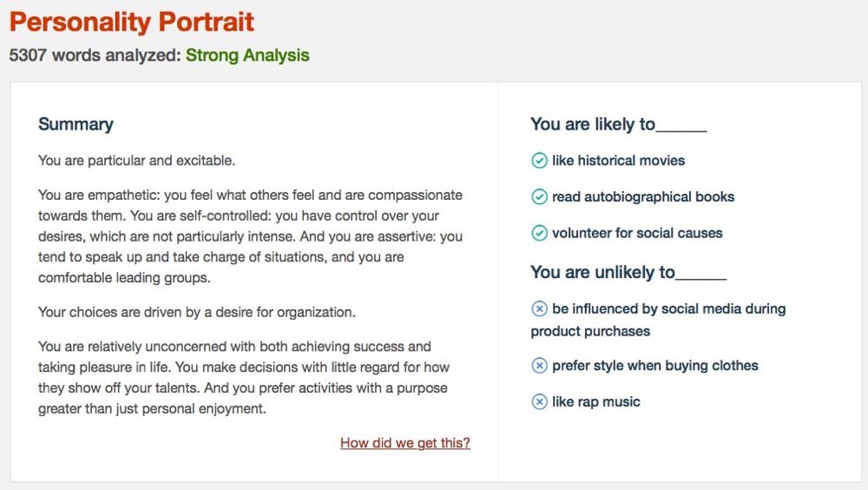Click the "You are particular and excitable" sentence
This screenshot has height=490, width=868.
pos(137,161)
